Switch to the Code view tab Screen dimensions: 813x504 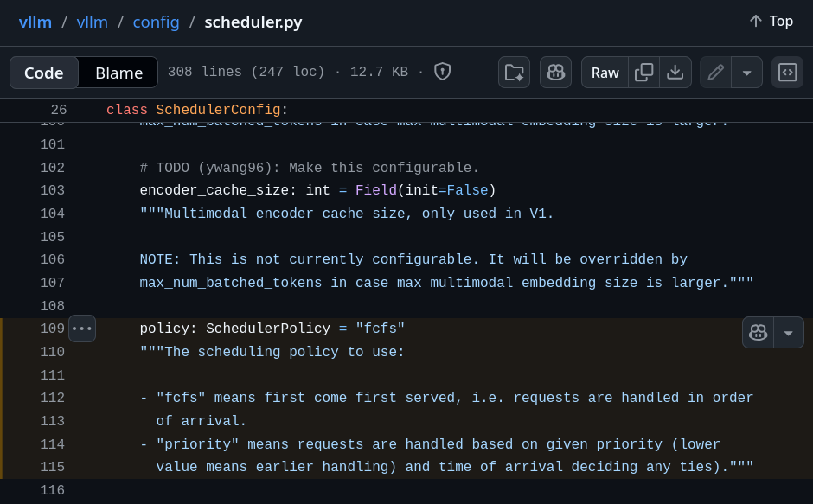[x=44, y=73]
